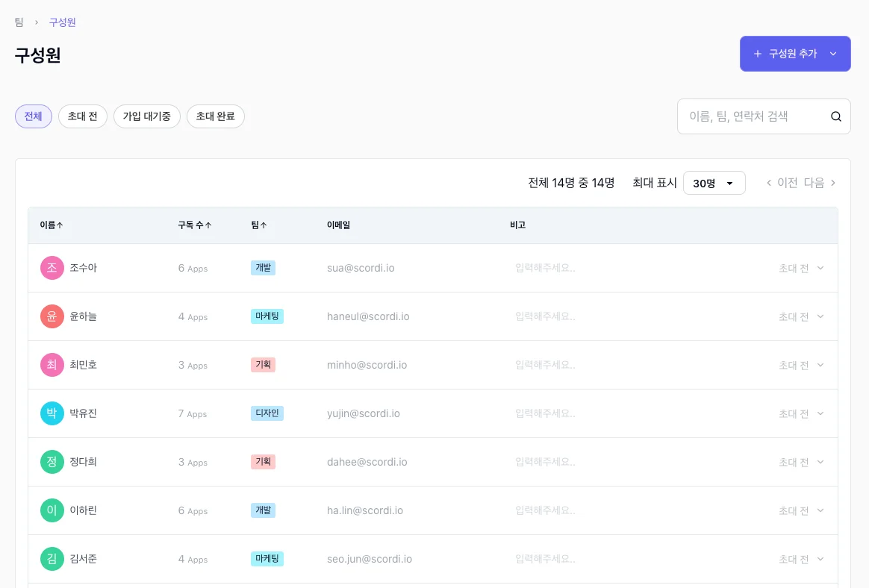Click 정다희's purple avatar icon
Screen dimensions: 869x588
coord(52,461)
